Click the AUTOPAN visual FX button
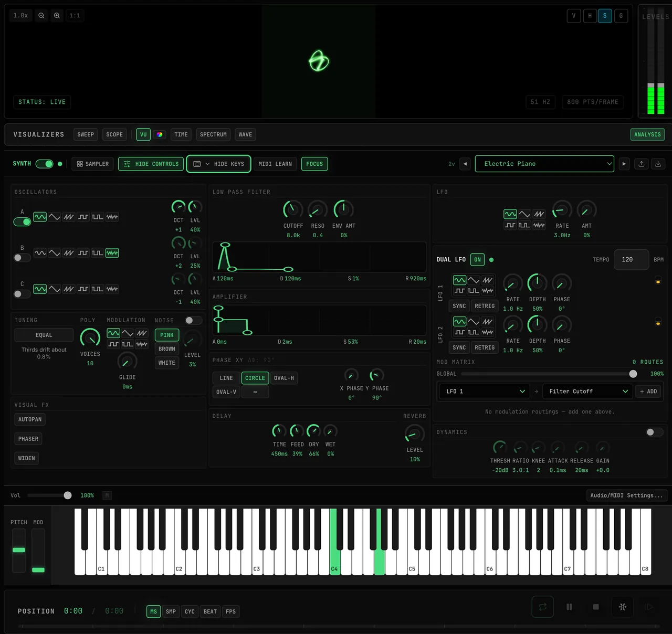672x634 pixels. [30, 419]
